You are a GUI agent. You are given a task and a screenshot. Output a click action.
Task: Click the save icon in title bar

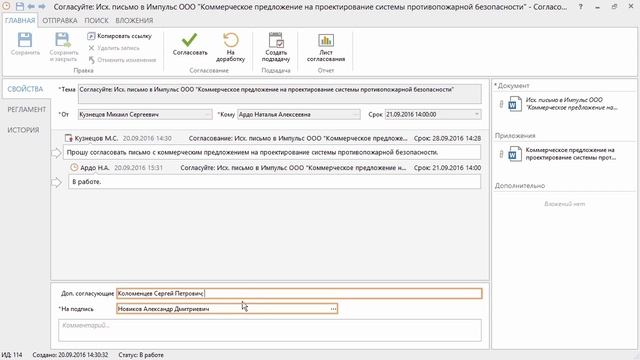click(x=19, y=7)
